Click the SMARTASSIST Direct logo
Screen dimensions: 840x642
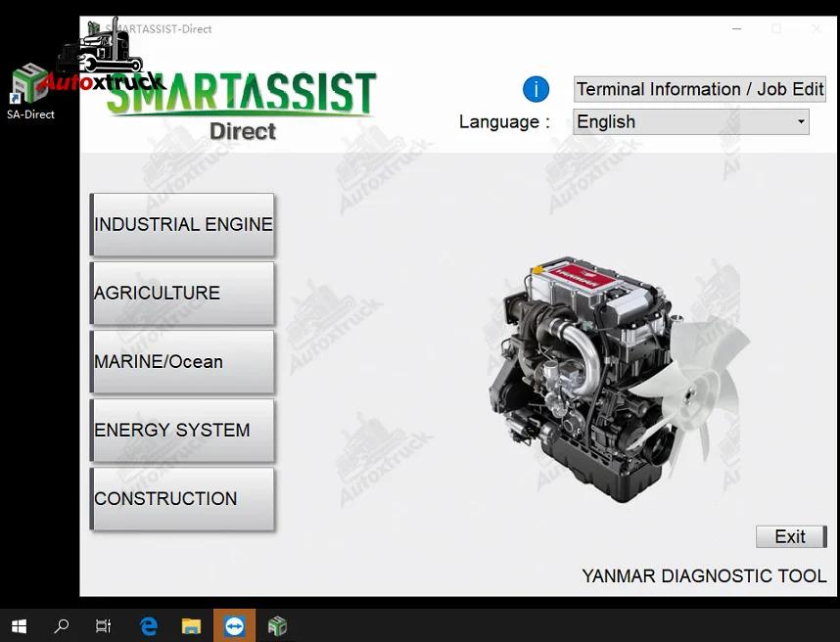pyautogui.click(x=242, y=106)
